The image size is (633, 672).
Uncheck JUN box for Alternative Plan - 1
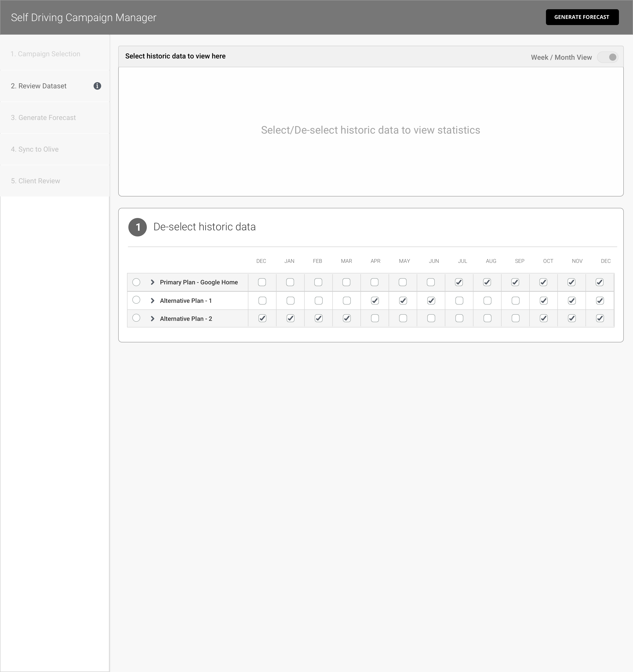(431, 300)
